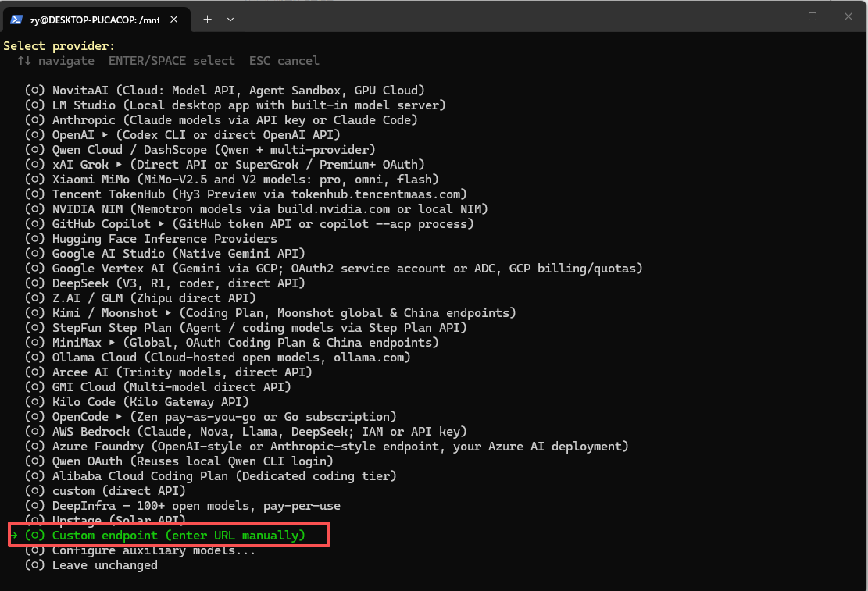Choose Z.AI / GLM Zhipu entry

pyautogui.click(x=141, y=298)
